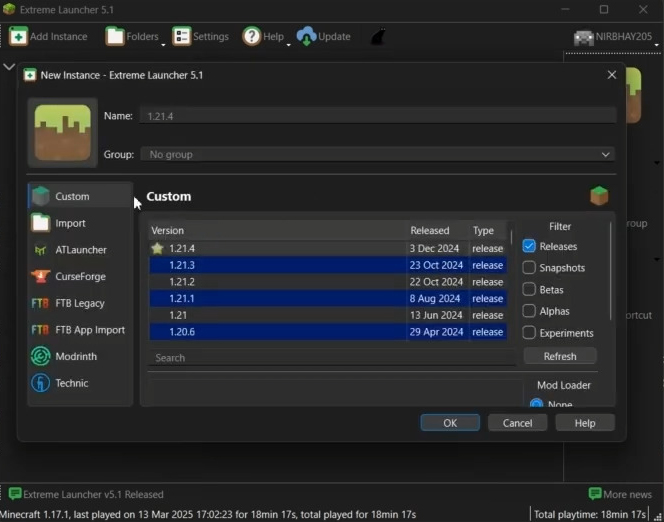Click the dialog Help button

point(585,423)
